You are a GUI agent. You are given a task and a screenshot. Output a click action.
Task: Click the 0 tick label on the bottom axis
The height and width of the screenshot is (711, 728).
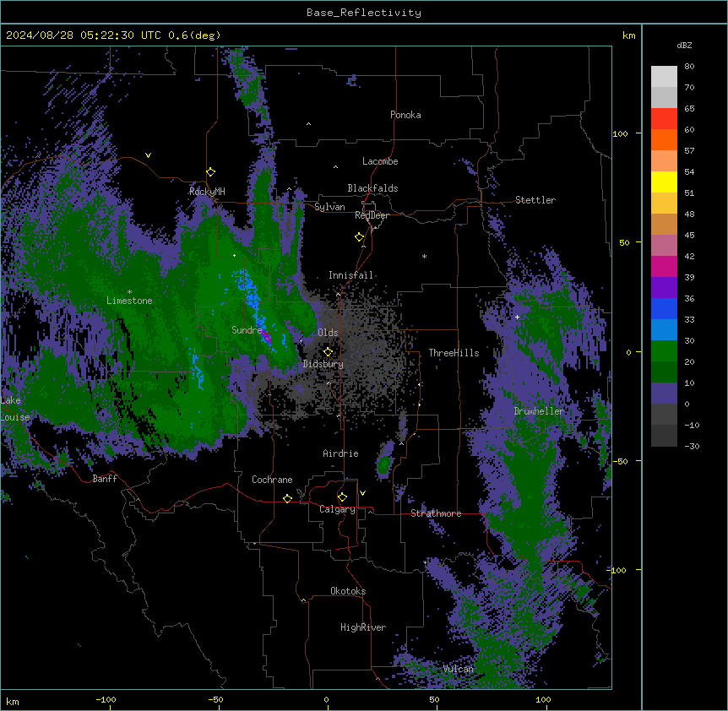click(x=326, y=699)
